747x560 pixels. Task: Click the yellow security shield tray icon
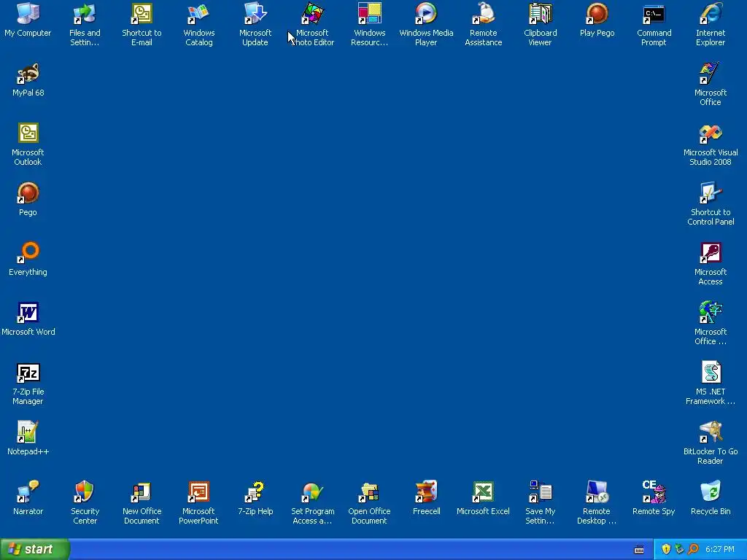[666, 550]
